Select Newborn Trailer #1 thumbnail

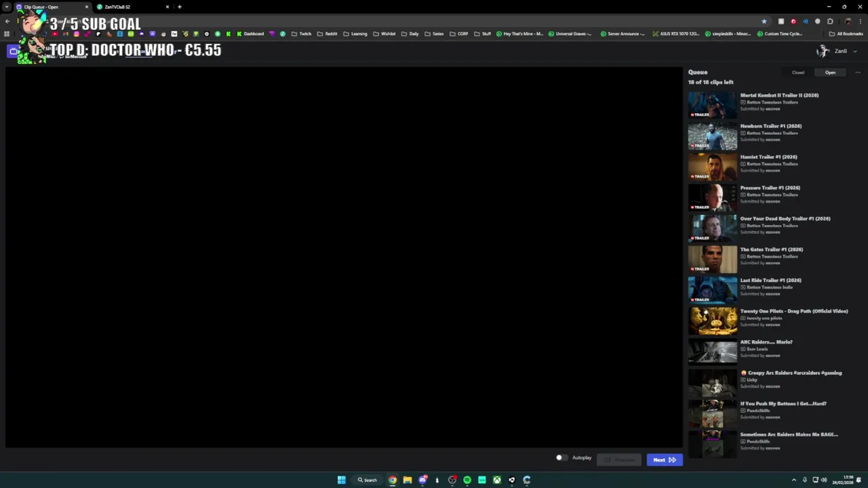pyautogui.click(x=712, y=136)
